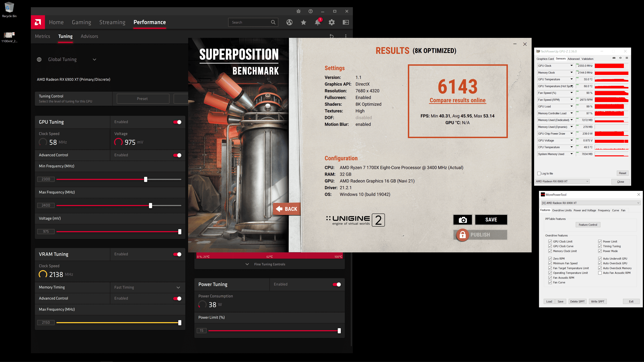Take a benchmark screenshot with camera icon
The width and height of the screenshot is (644, 362).
click(x=463, y=220)
